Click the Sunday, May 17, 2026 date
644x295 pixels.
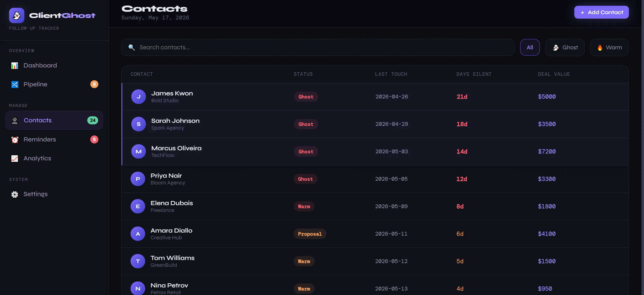155,18
